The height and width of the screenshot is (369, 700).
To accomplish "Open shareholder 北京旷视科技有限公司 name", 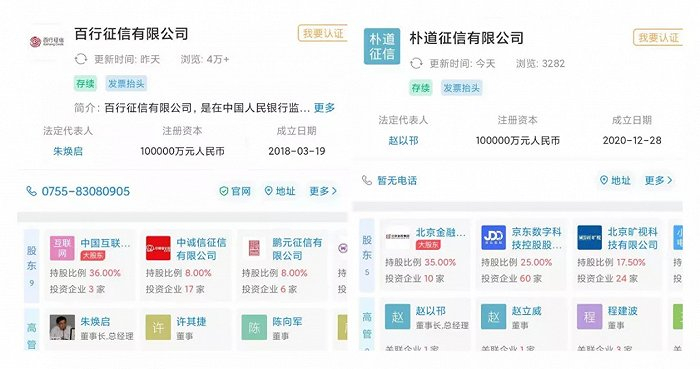I will click(633, 238).
